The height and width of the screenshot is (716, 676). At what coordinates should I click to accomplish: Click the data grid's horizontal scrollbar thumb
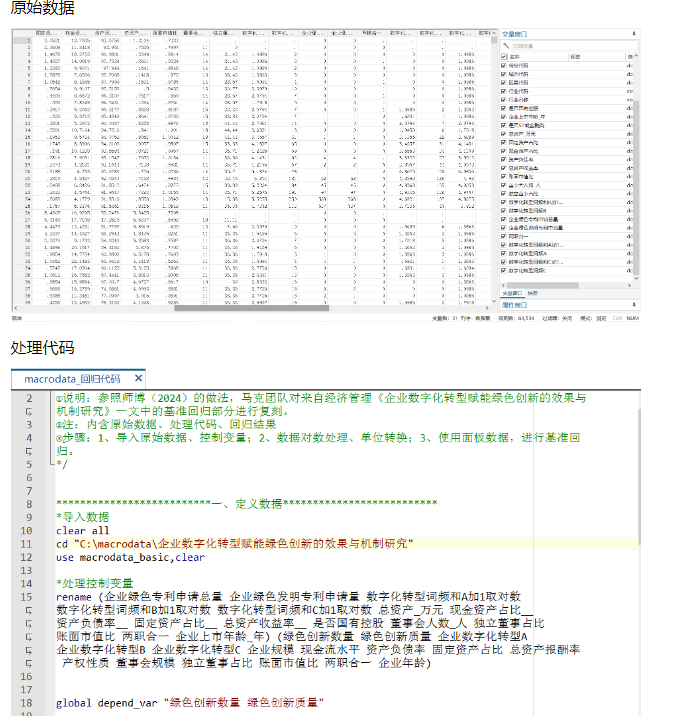coord(251,308)
